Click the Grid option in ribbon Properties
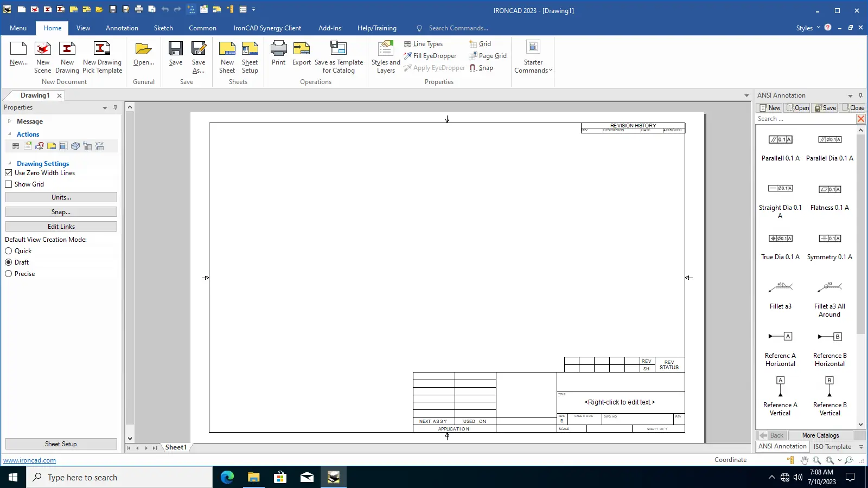The image size is (868, 488). pyautogui.click(x=480, y=44)
